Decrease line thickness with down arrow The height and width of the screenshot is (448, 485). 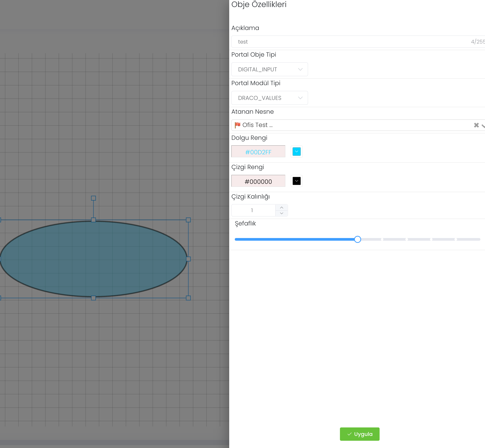click(x=281, y=213)
